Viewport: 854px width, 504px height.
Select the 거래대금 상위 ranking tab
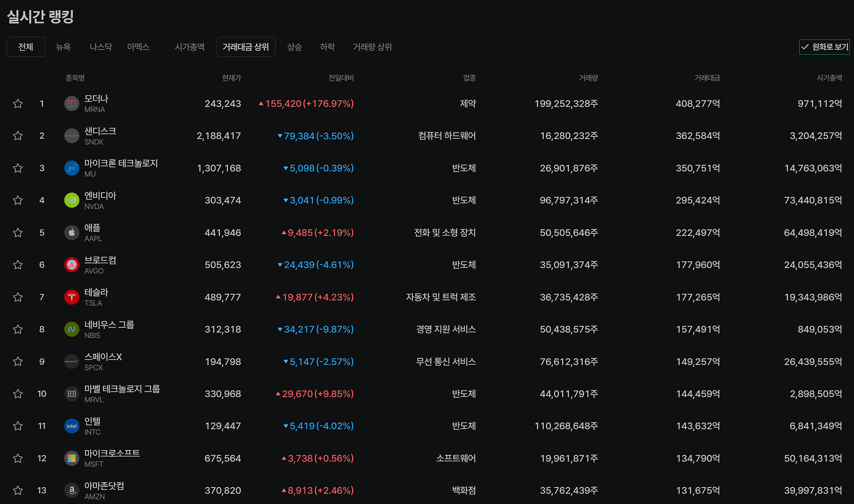click(x=246, y=47)
